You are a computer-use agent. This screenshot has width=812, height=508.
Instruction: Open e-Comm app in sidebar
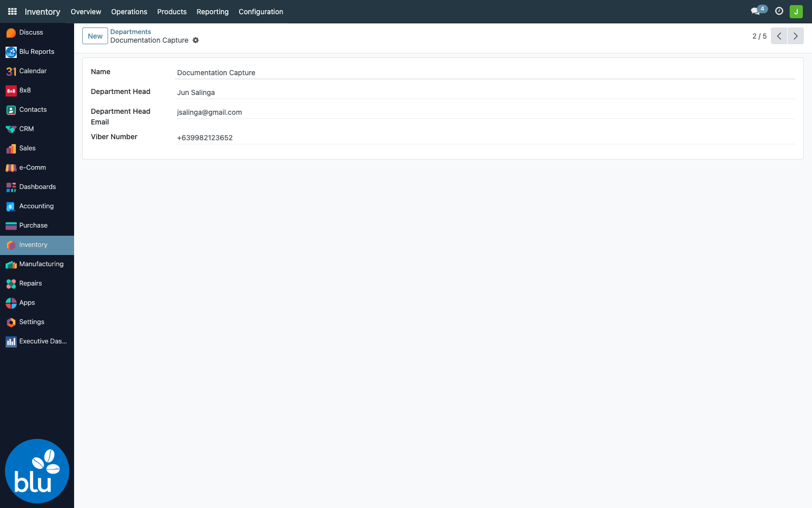pos(37,168)
